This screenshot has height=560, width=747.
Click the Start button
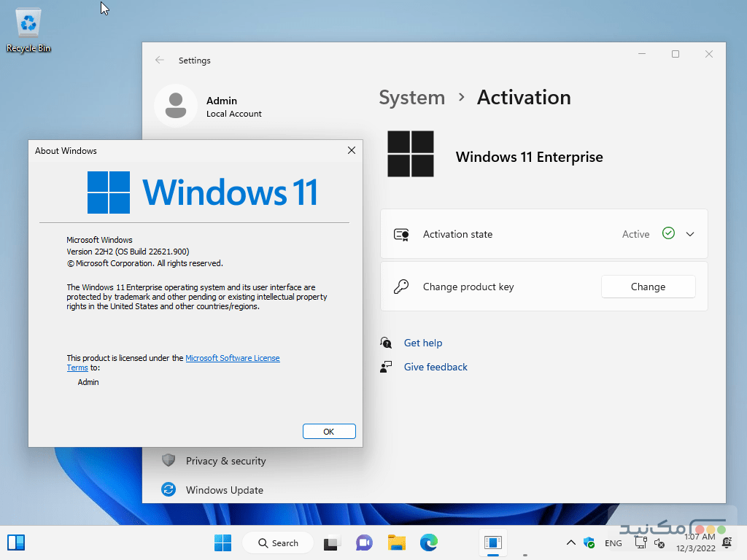(x=222, y=542)
